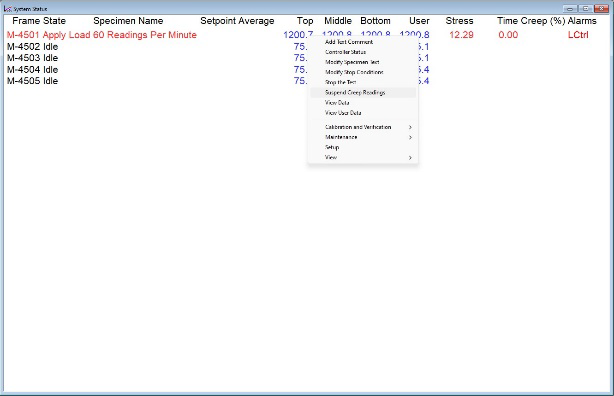614x396 pixels.
Task: Select the M-4505 Idle frame row
Action: (x=33, y=81)
